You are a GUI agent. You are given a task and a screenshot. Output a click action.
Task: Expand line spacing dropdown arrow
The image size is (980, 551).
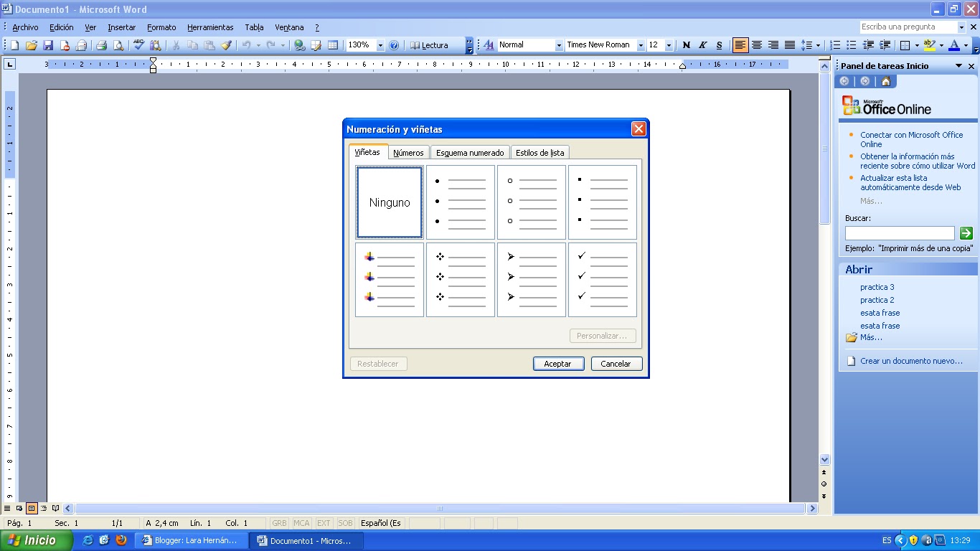coord(819,45)
